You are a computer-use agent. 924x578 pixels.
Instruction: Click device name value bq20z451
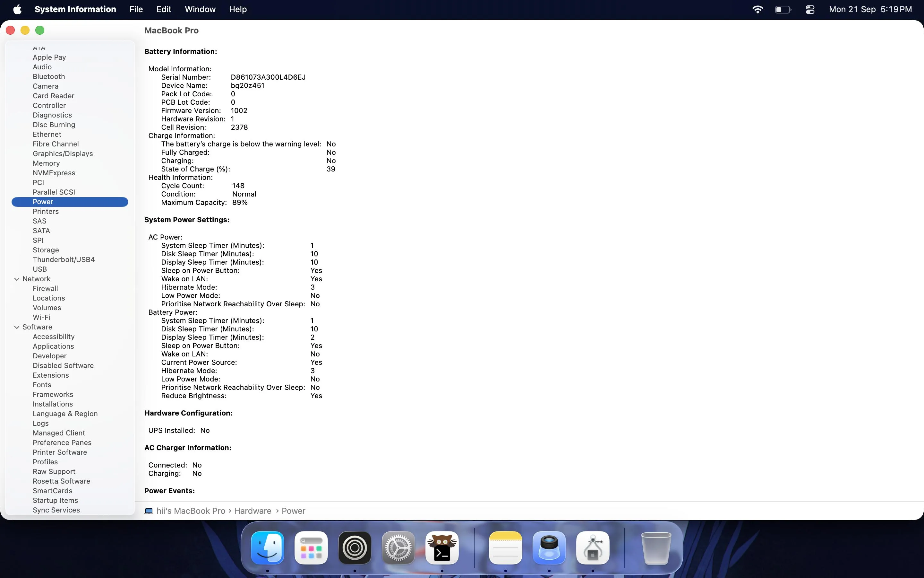(x=247, y=86)
